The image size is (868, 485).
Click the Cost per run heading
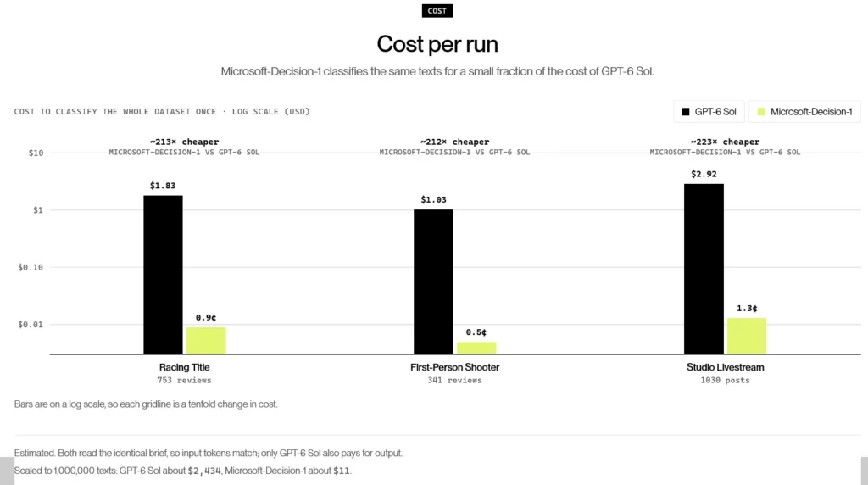(437, 44)
